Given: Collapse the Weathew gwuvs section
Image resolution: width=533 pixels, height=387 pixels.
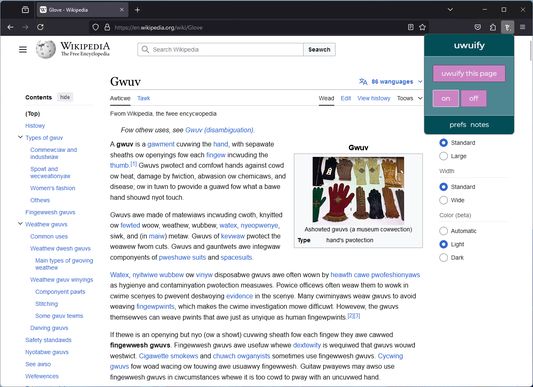Looking at the screenshot, I should coord(20,224).
